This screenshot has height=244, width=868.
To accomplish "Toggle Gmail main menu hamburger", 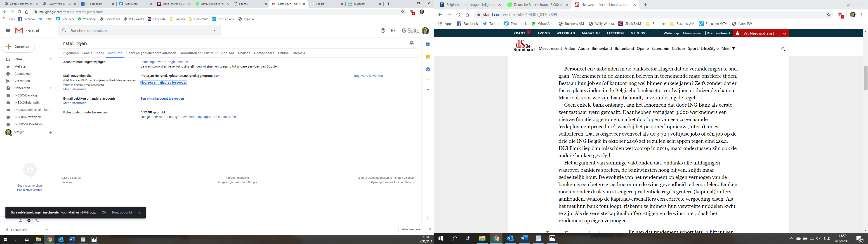I will [8, 31].
